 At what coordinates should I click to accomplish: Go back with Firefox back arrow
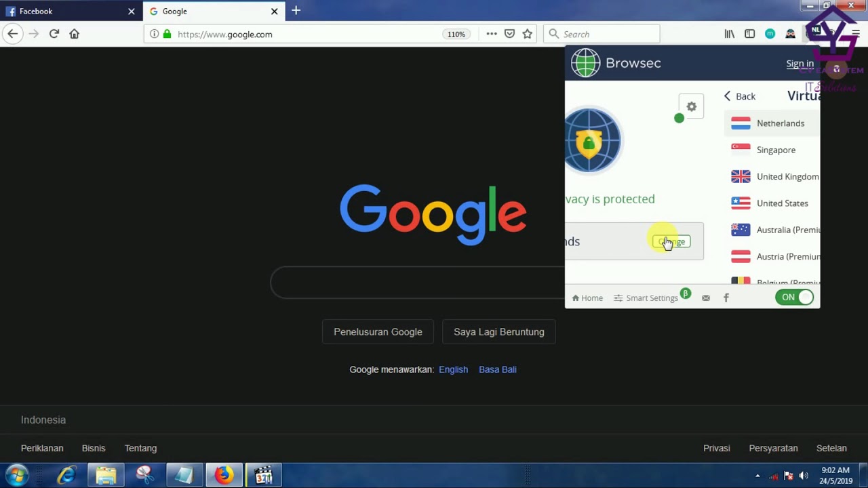pyautogui.click(x=12, y=34)
